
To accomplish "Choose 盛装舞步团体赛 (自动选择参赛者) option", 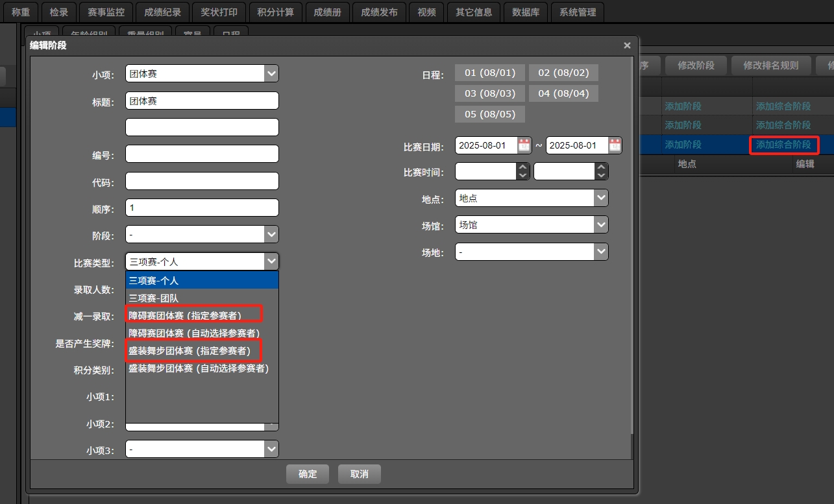I will coord(199,368).
